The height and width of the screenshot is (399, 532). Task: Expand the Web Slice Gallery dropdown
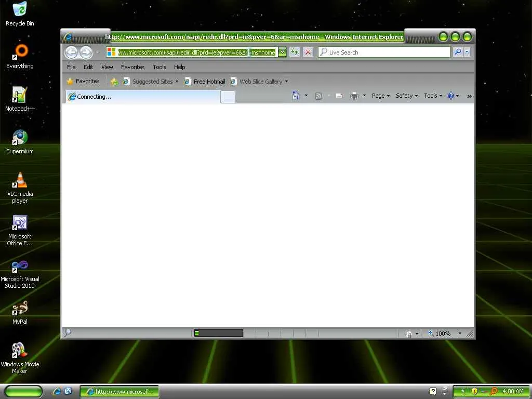286,82
